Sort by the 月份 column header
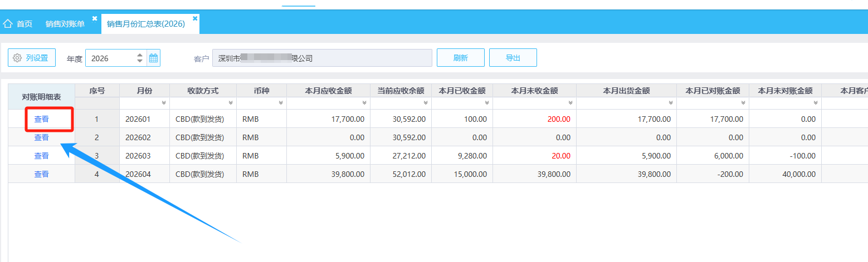 pos(144,91)
